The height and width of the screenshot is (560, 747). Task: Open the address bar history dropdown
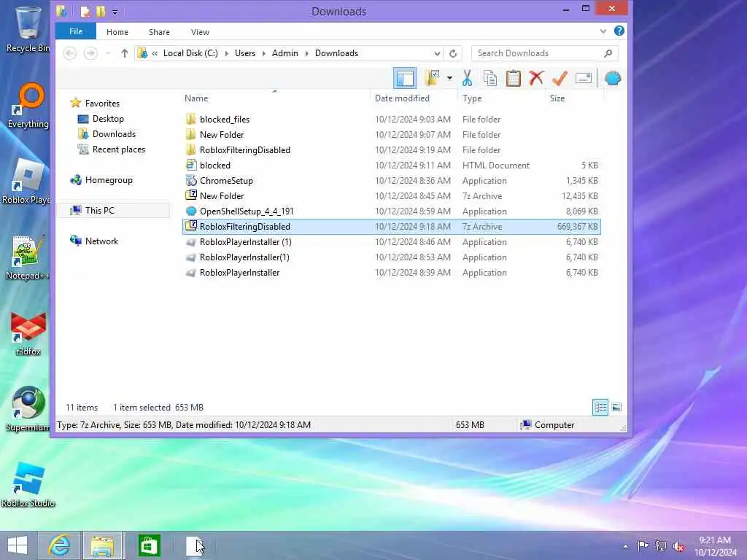pos(437,53)
